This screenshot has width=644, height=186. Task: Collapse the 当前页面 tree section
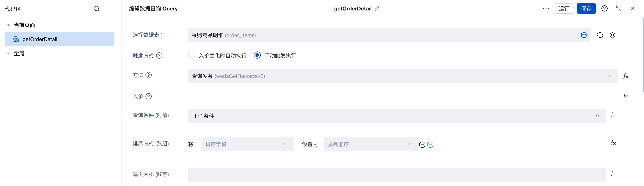[x=8, y=25]
